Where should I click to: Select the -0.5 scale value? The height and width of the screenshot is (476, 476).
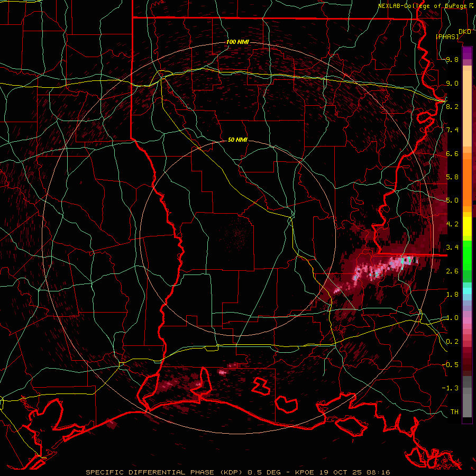[x=450, y=364]
